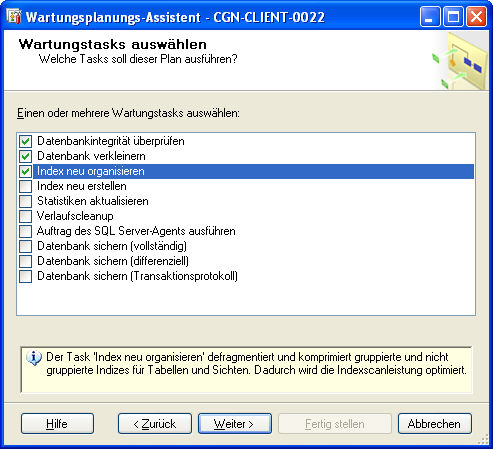
Task: Maximize the wizard window
Action: point(453,17)
